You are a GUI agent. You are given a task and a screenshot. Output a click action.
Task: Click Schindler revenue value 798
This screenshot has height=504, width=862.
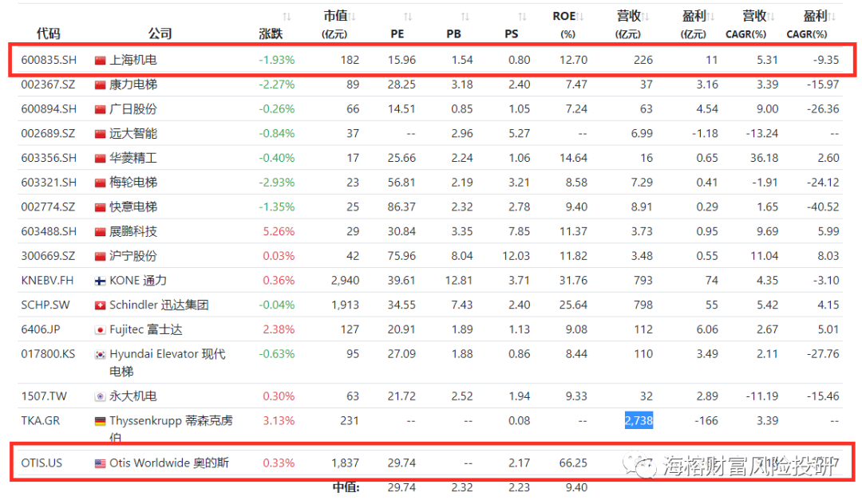643,305
